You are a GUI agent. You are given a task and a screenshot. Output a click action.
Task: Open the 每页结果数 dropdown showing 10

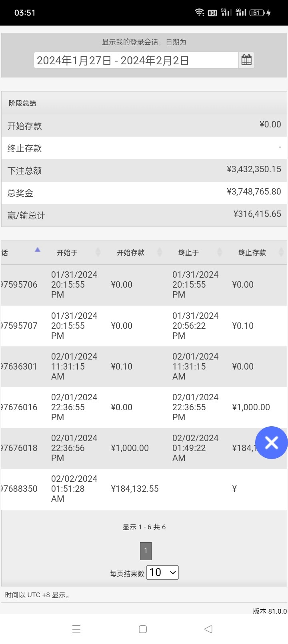coord(162,572)
